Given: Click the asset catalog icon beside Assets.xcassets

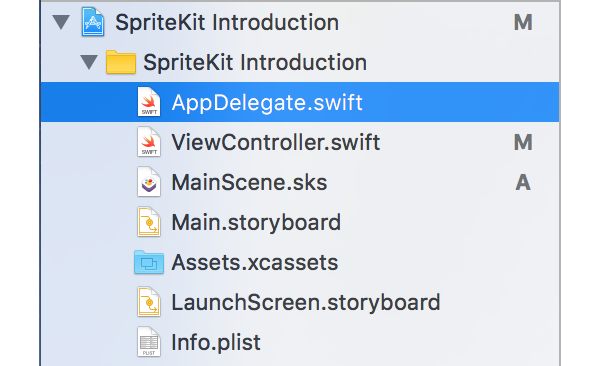Looking at the screenshot, I should [x=149, y=262].
